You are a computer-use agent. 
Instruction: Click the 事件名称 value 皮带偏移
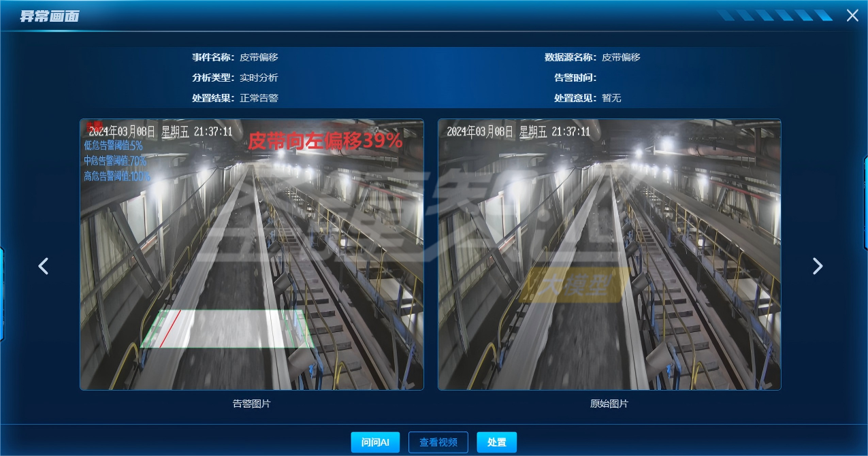[259, 57]
